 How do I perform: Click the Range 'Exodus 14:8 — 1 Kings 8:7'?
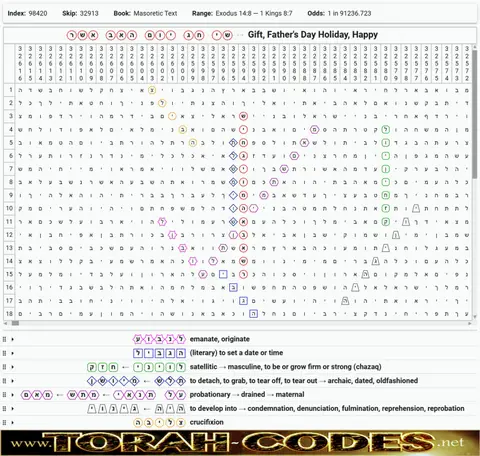(254, 13)
